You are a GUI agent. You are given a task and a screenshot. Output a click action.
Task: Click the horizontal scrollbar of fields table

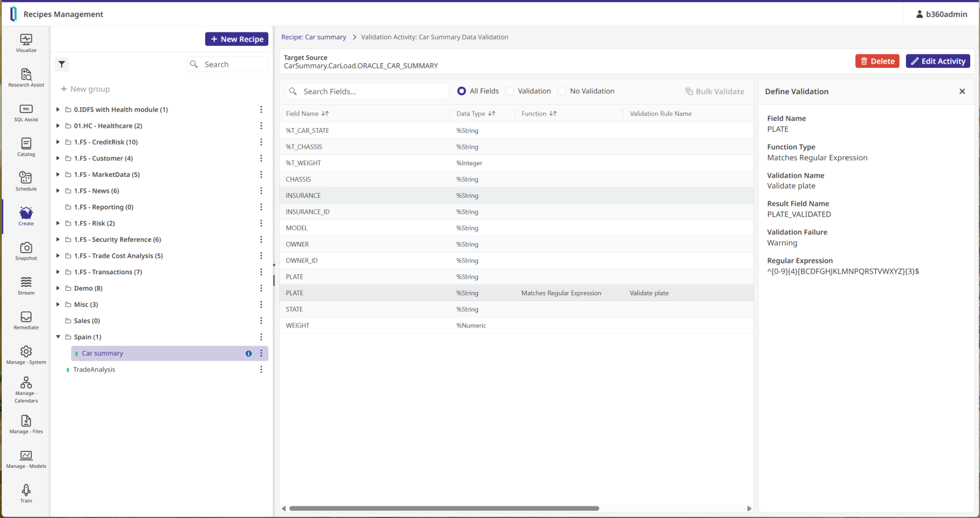pos(443,508)
